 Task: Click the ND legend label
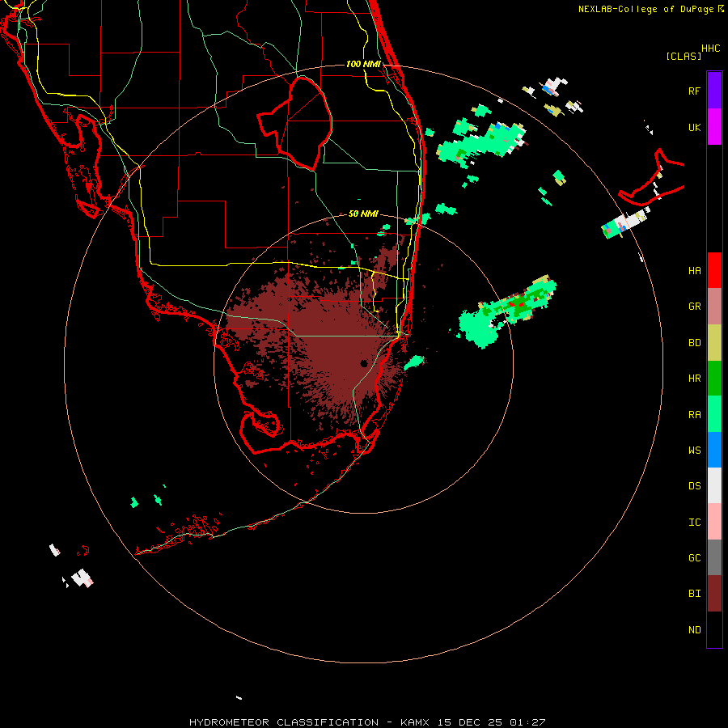pos(695,629)
